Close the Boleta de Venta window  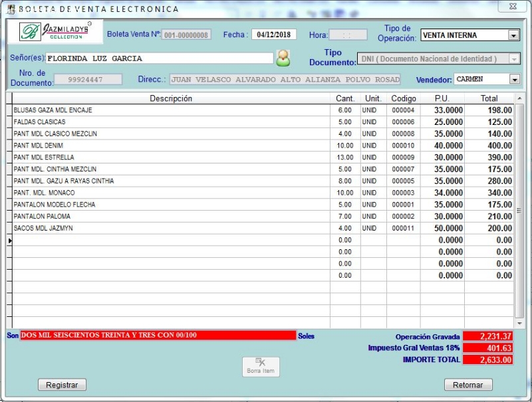point(513,7)
